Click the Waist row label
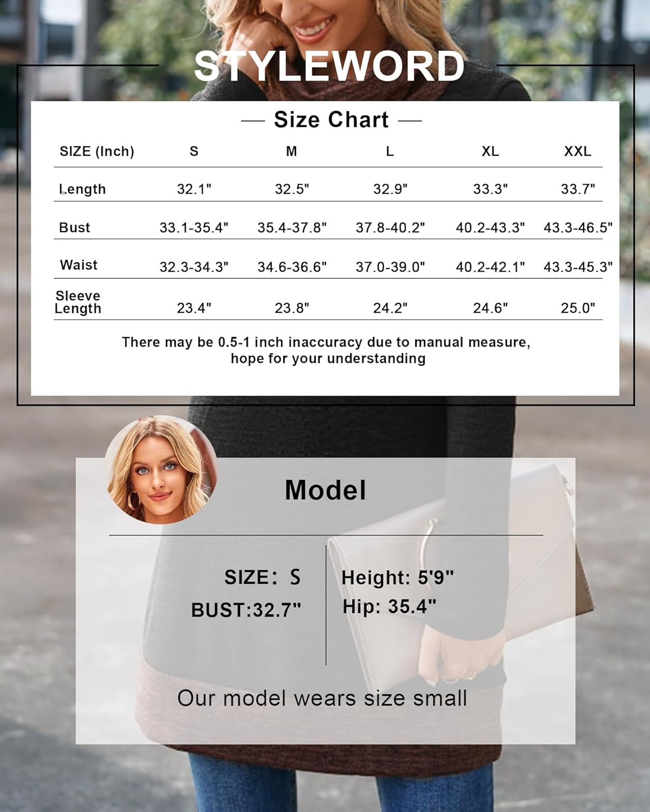The width and height of the screenshot is (650, 812). pyautogui.click(x=77, y=265)
